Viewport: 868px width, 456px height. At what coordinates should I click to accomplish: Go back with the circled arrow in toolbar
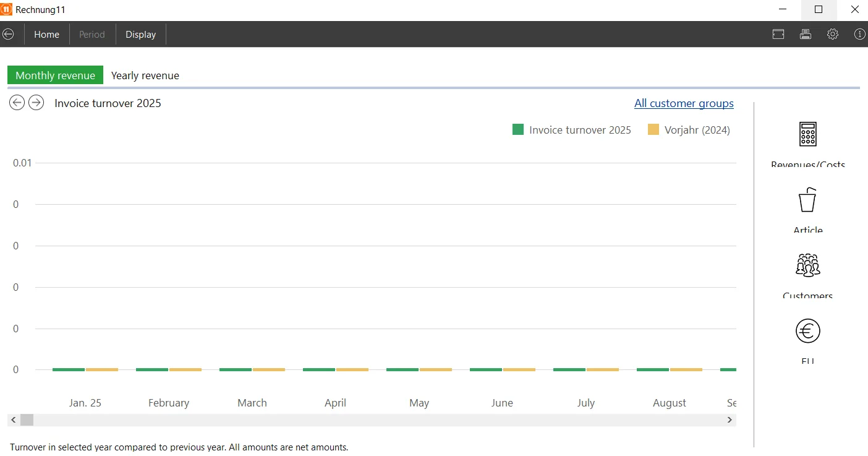[x=8, y=35]
